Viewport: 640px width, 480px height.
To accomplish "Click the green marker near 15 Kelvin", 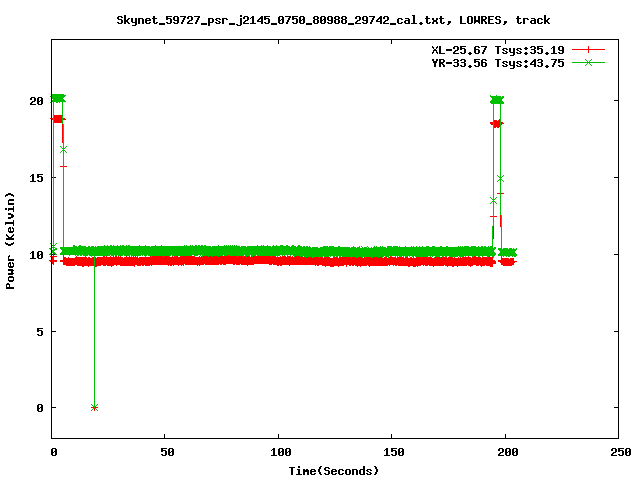I will (500, 178).
